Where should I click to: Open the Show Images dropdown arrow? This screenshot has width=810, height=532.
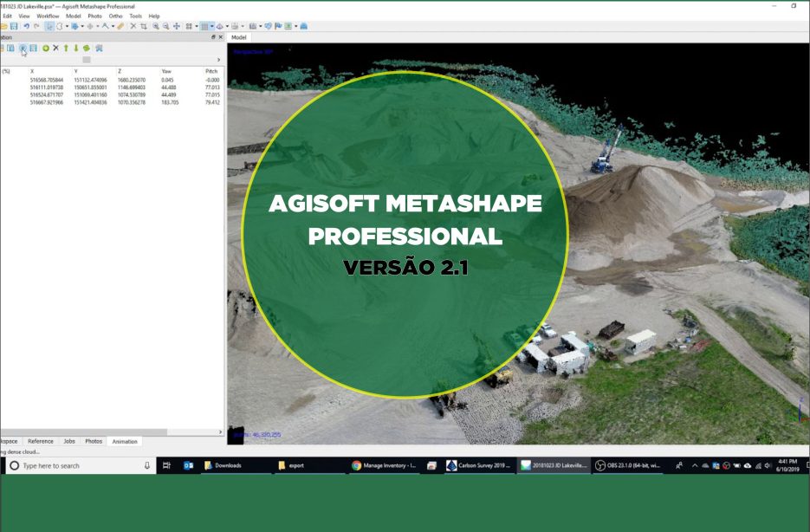296,26
